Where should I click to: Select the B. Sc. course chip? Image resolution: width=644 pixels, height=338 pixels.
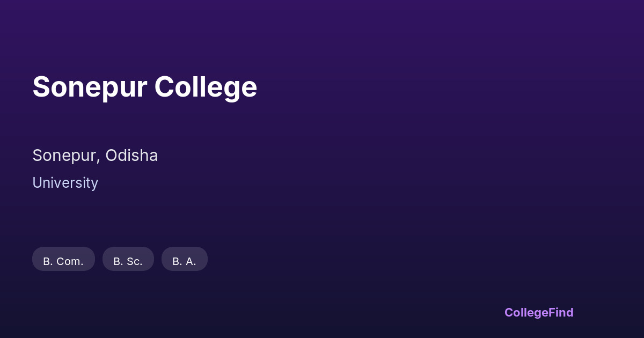[x=128, y=260]
